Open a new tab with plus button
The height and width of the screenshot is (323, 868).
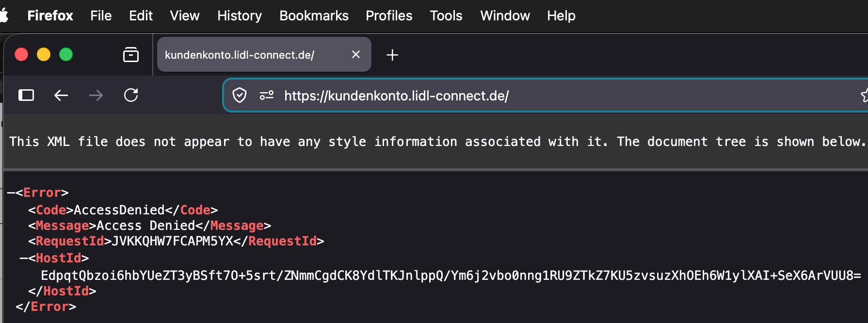coord(392,55)
